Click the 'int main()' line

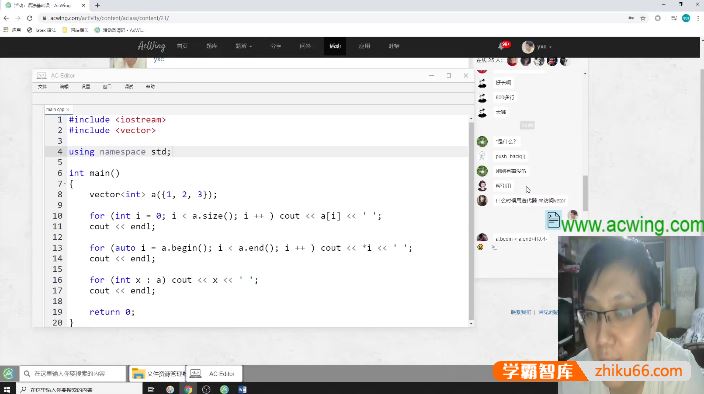(x=94, y=173)
